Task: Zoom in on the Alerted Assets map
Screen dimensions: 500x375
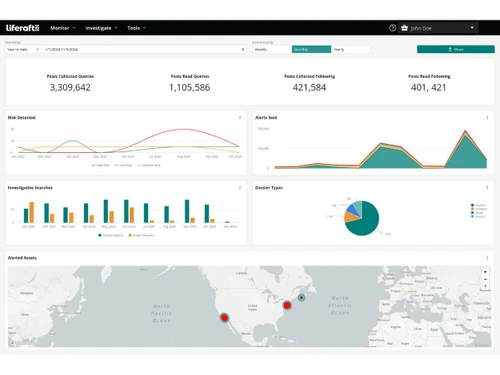Action: (485, 272)
